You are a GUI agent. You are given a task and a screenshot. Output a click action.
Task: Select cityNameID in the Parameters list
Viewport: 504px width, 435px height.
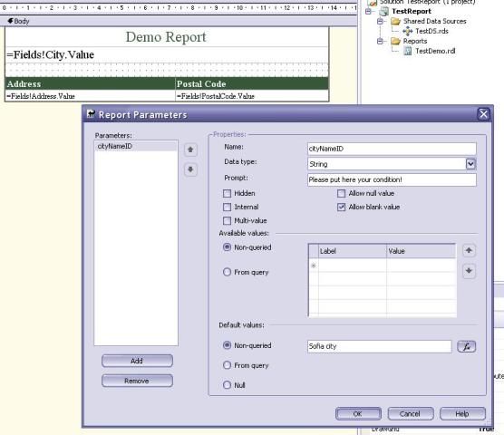[136, 146]
